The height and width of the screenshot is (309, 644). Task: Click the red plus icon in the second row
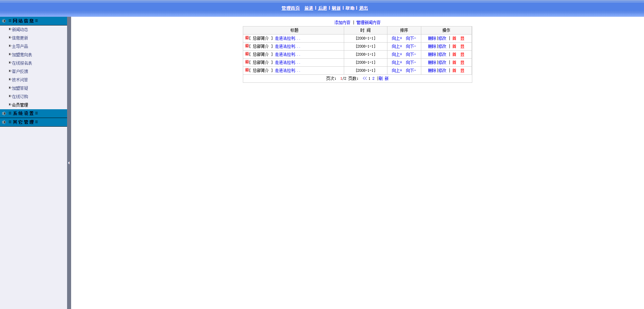click(247, 46)
